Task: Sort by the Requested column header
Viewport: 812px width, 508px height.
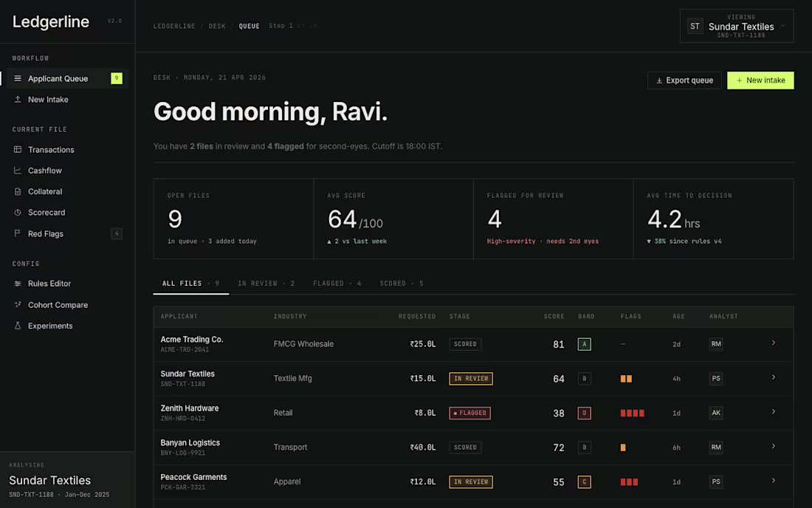Action: [x=417, y=317]
